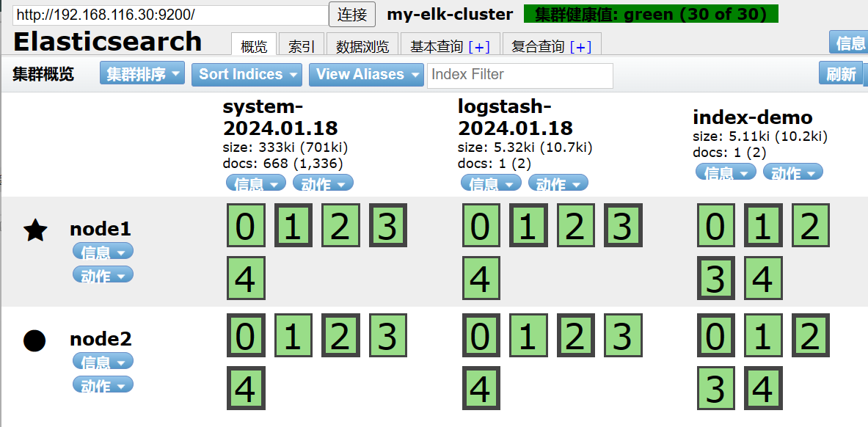Select shard 2 of logstash index on node1
This screenshot has height=427, width=868.
tap(576, 225)
